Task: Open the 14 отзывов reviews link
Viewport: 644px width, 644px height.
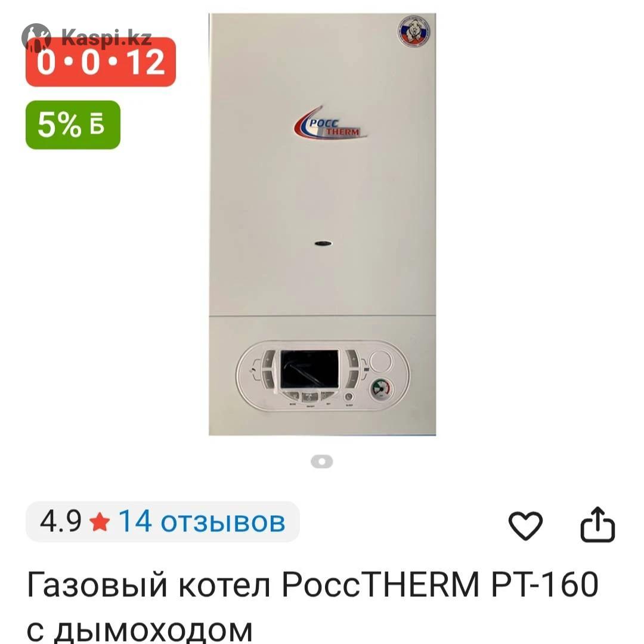Action: pos(202,522)
